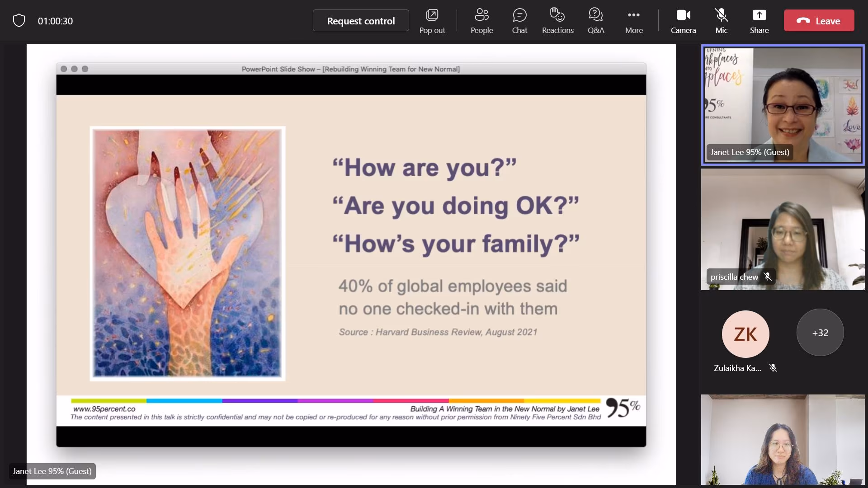Image resolution: width=868 pixels, height=488 pixels.
Task: Leave the meeting
Action: 819,21
